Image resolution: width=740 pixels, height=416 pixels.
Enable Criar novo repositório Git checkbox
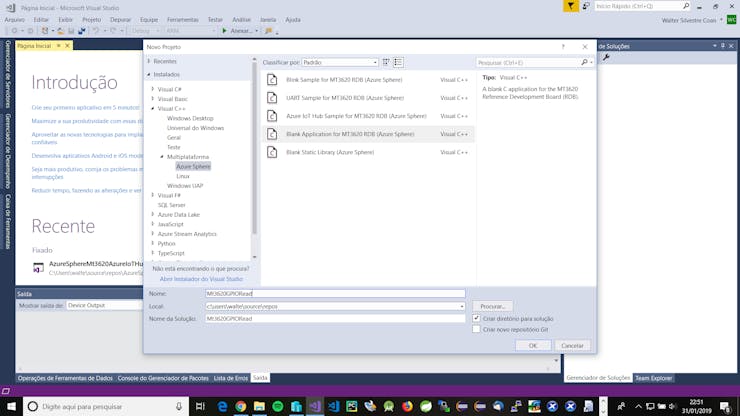click(476, 329)
